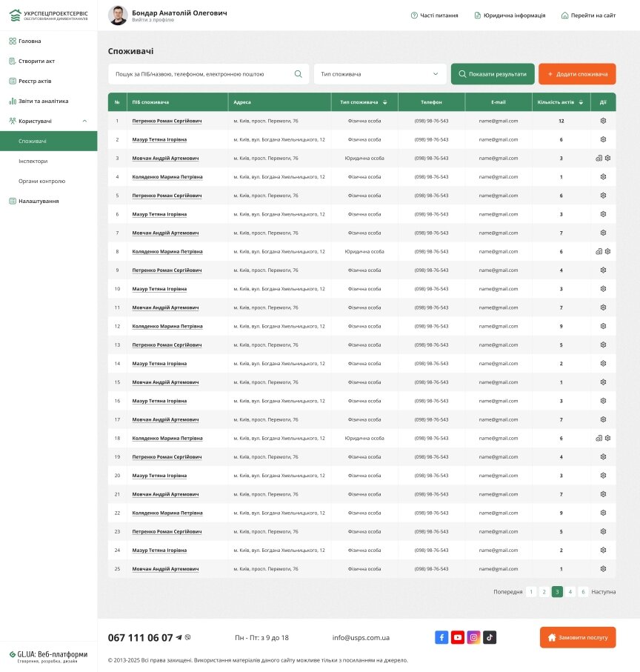Image resolution: width=640 pixels, height=672 pixels.
Task: Open gear actions in row 22
Action: [x=603, y=513]
